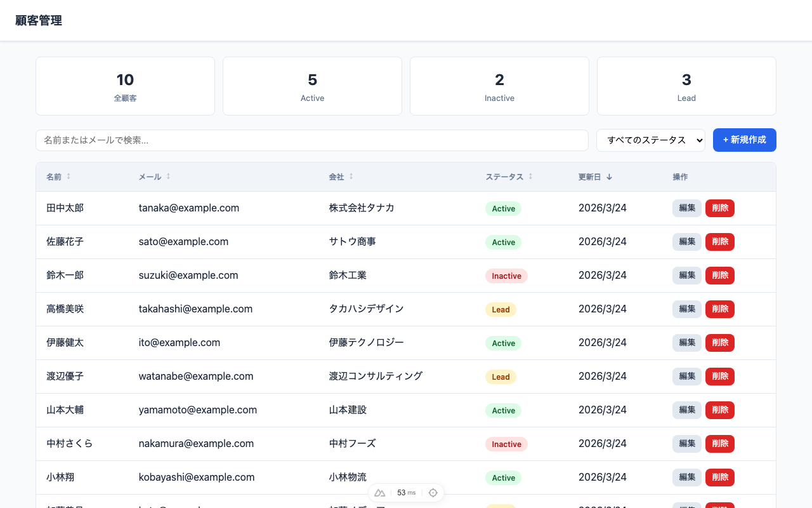Click the Lead summary card showing 3

pos(686,86)
